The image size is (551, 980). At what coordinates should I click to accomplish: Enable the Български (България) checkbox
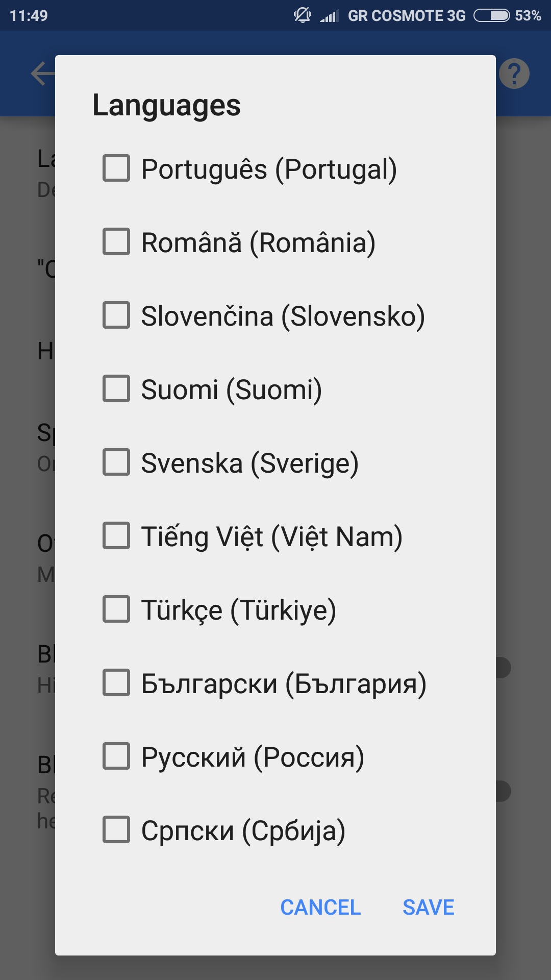(x=116, y=683)
